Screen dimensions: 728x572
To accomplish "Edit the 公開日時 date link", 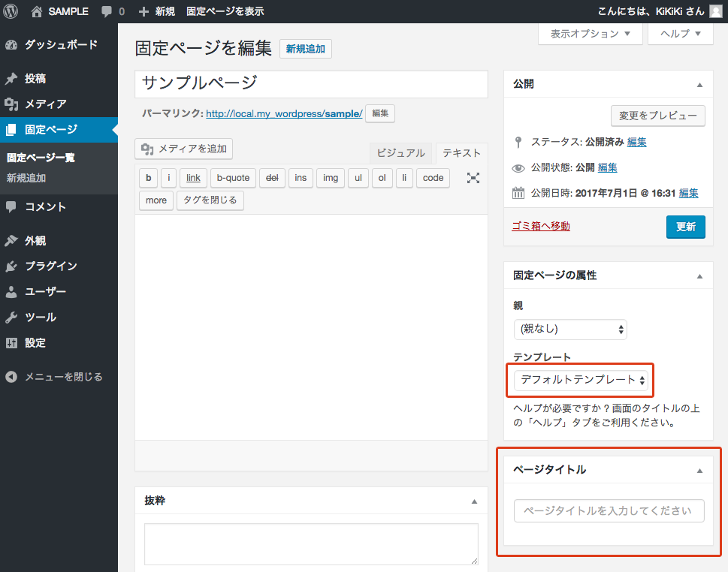I will [x=688, y=193].
